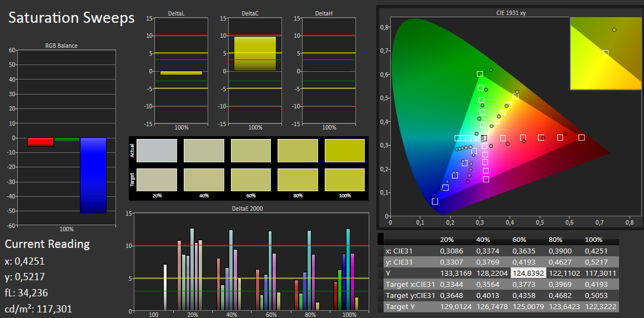The width and height of the screenshot is (644, 318).
Task: Click the Target x:CIE31 value 0,4193
Action: pyautogui.click(x=596, y=284)
